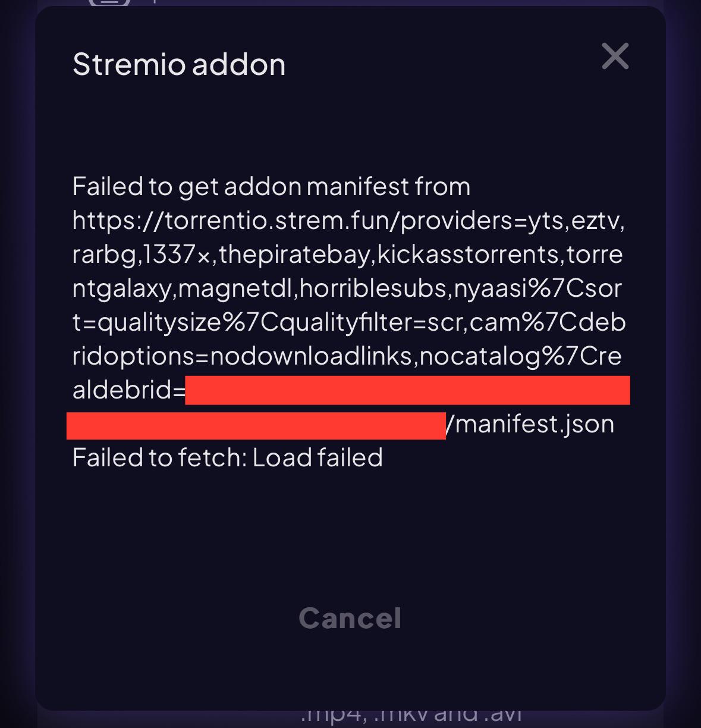Screen dimensions: 701x728
Task: Tap the Failed to get addon manifest heading
Action: pos(271,186)
